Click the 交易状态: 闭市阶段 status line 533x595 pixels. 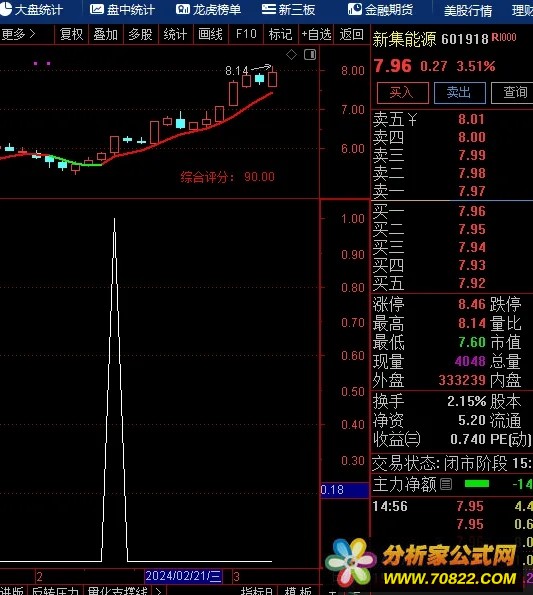pos(452,463)
